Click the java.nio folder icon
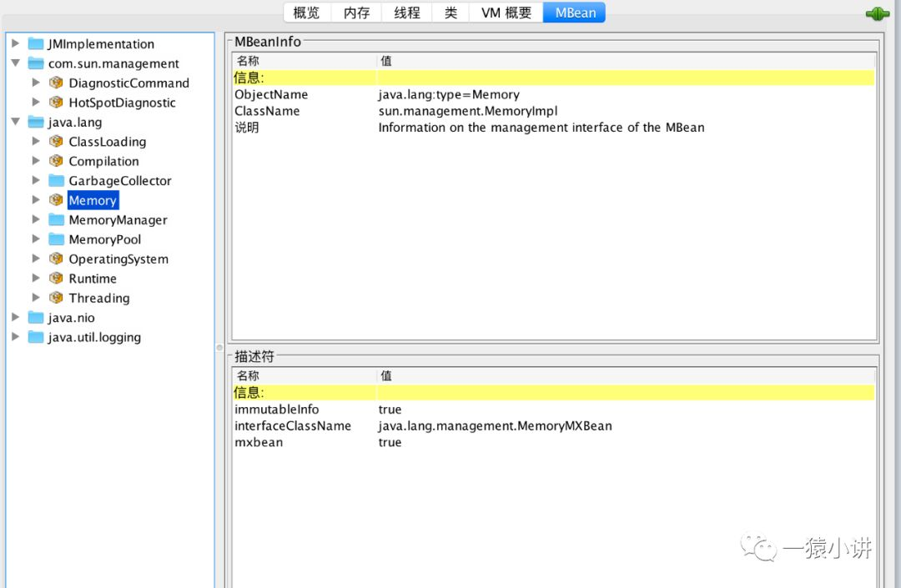Image resolution: width=901 pixels, height=588 pixels. click(x=36, y=317)
